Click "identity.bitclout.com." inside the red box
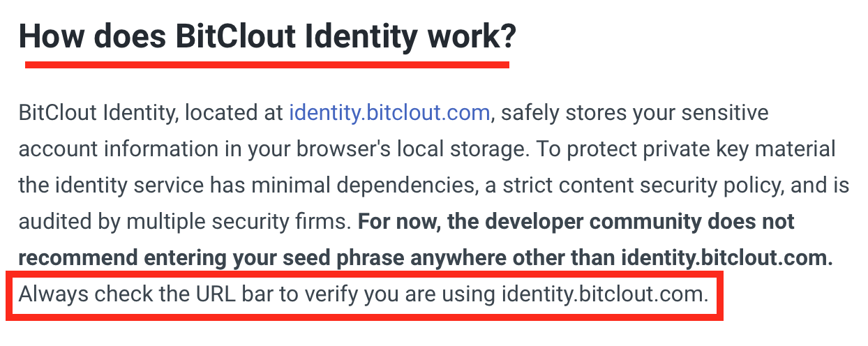The height and width of the screenshot is (346, 868). click(604, 294)
